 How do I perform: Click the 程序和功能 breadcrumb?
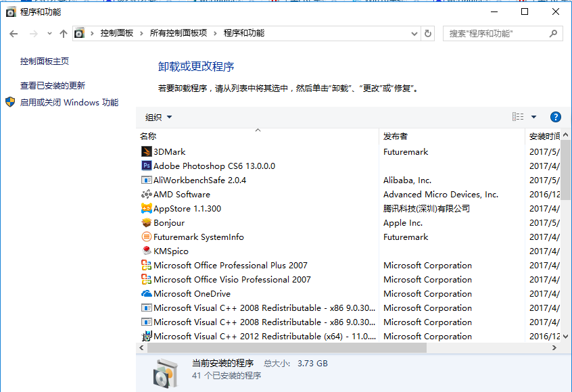tap(244, 33)
